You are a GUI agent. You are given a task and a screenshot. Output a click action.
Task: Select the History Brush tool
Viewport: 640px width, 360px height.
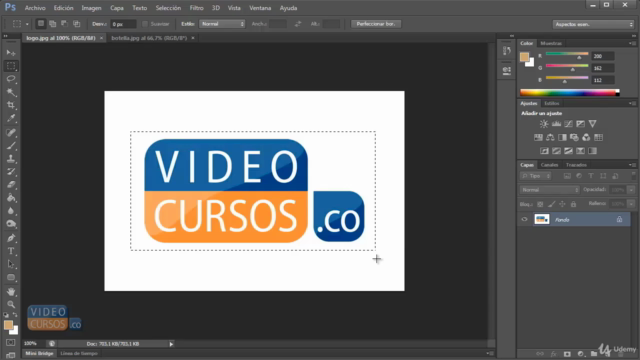click(x=11, y=171)
